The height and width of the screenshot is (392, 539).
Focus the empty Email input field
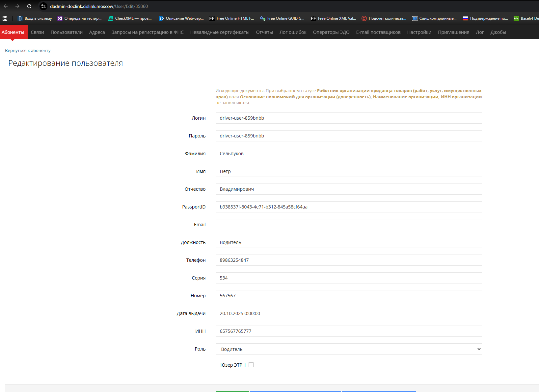(349, 225)
